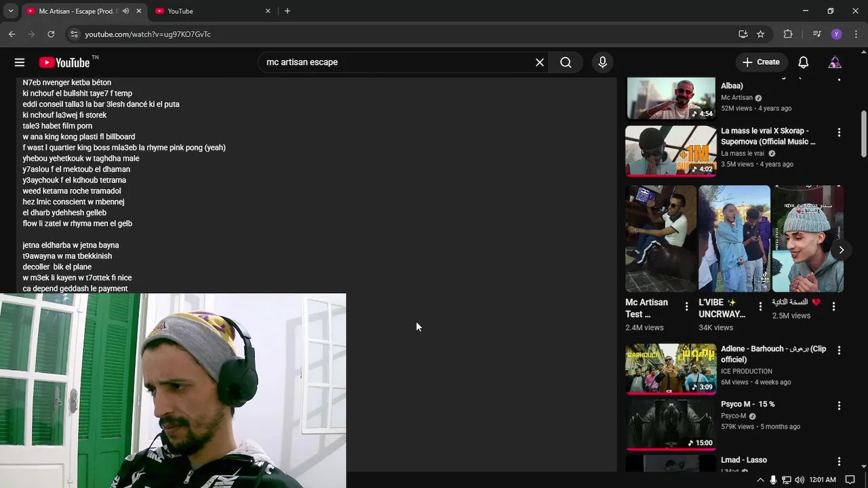
Task: Open options menu for top Mc Artisan video
Action: click(839, 79)
